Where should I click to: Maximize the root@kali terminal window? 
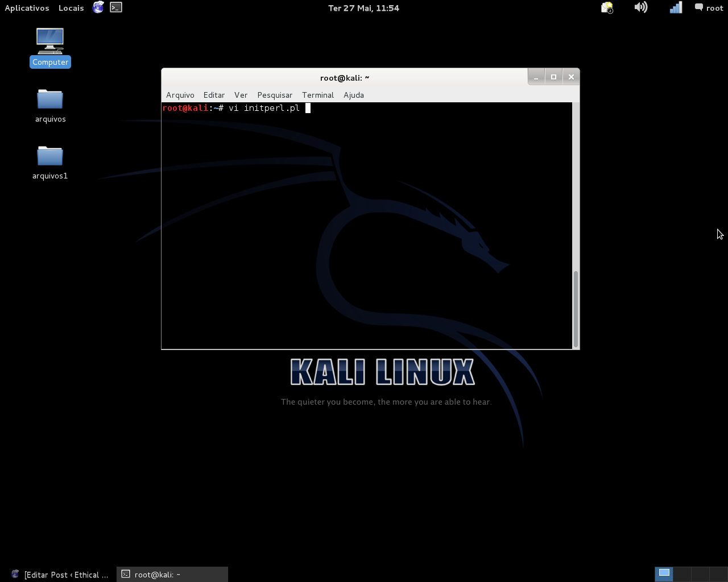click(553, 77)
